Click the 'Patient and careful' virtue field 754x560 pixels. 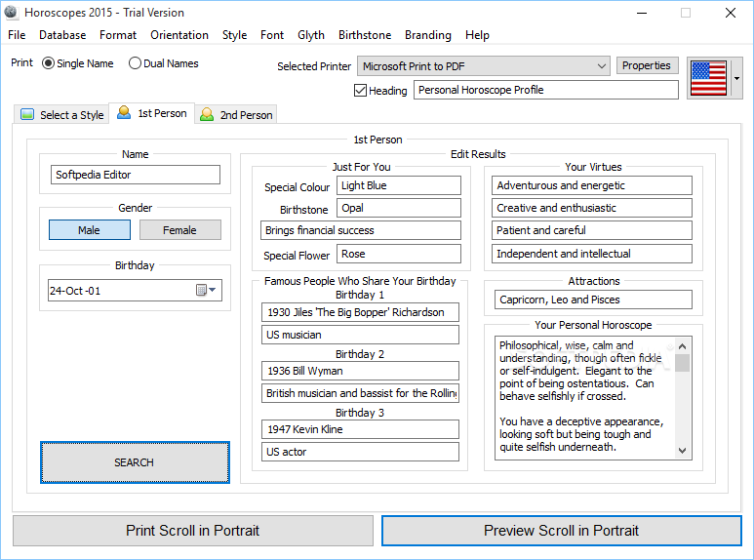pyautogui.click(x=592, y=230)
